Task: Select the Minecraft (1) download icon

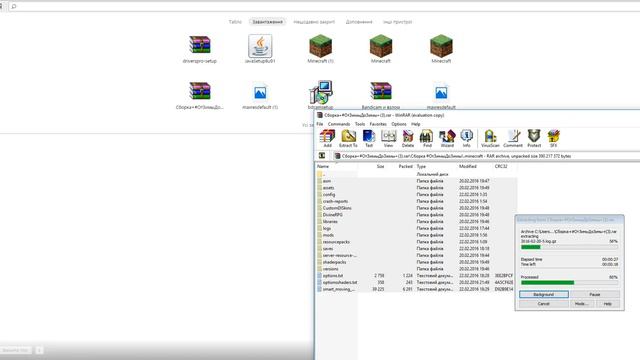Action: pos(320,49)
